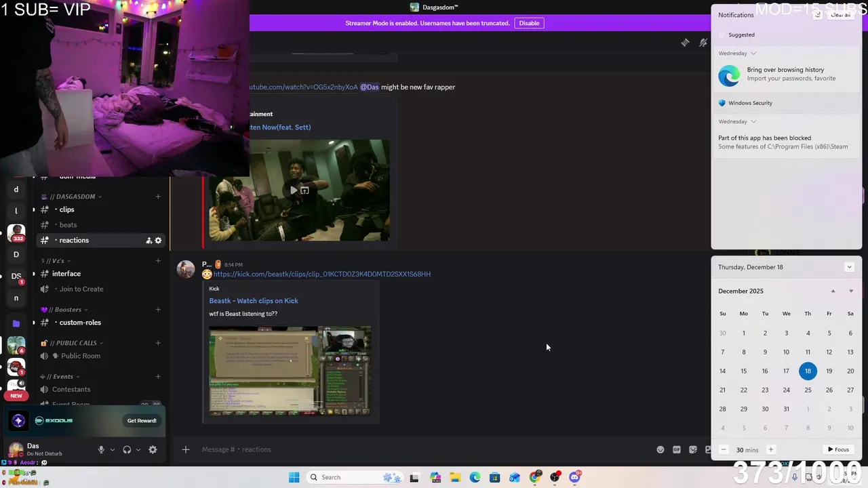Screen dimensions: 868x488
Task: Open the Threads icon in channel header
Action: click(685, 43)
